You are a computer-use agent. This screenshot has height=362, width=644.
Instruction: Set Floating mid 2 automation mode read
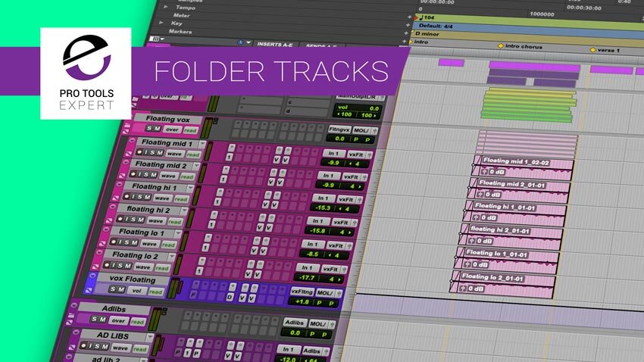pos(187,176)
